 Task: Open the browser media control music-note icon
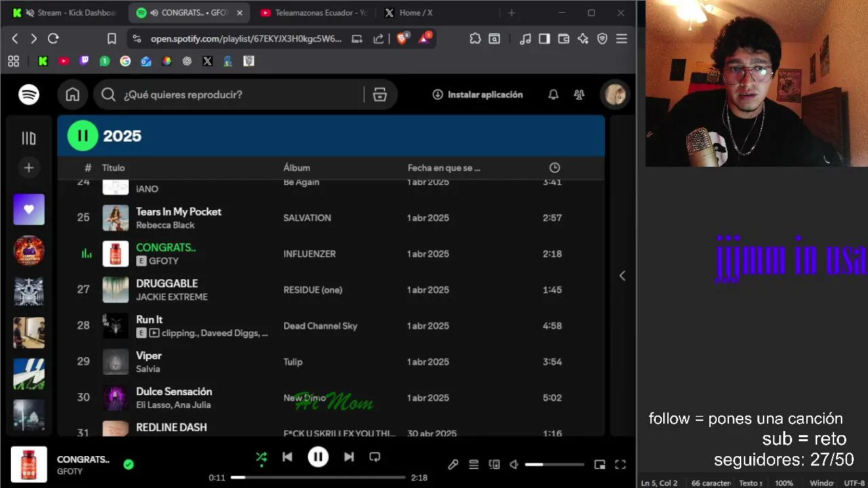[x=525, y=39]
